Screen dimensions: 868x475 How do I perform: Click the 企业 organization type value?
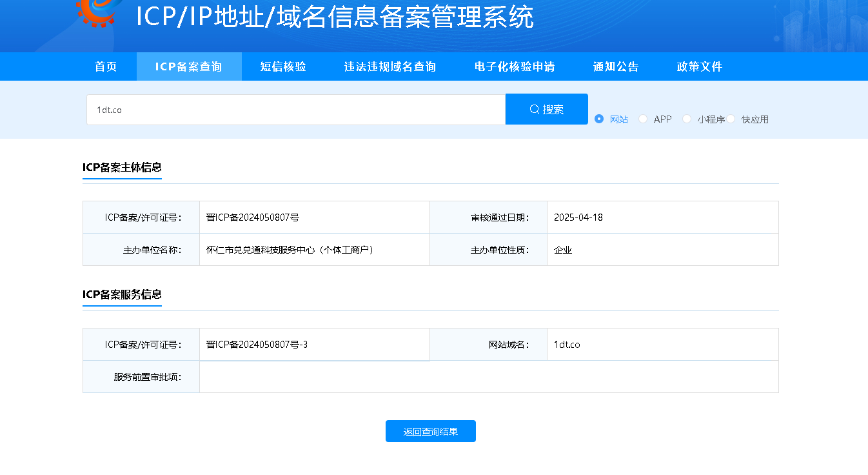pos(563,250)
